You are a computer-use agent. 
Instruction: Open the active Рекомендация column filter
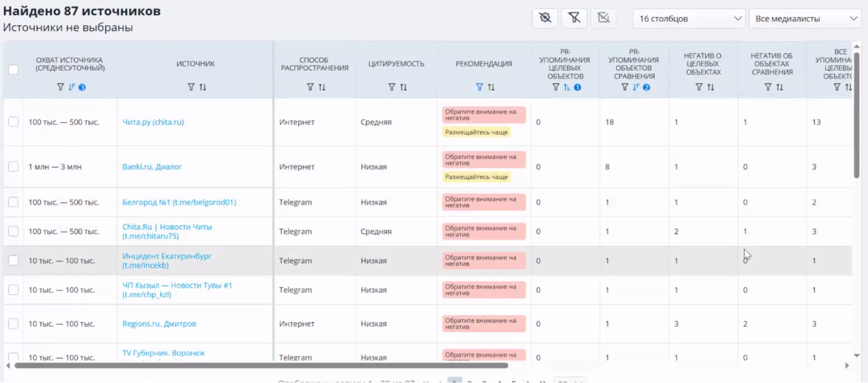tap(479, 87)
